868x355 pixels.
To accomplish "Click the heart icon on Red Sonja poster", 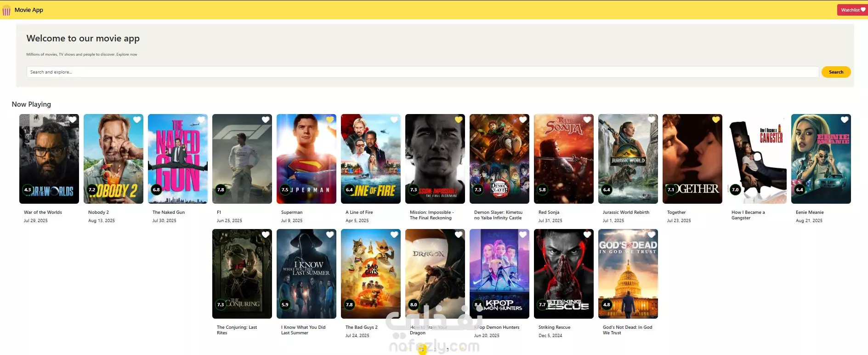I will pyautogui.click(x=587, y=120).
